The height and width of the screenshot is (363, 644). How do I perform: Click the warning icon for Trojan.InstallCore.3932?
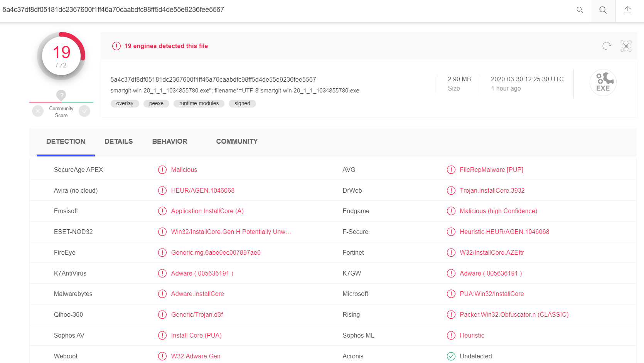point(451,190)
